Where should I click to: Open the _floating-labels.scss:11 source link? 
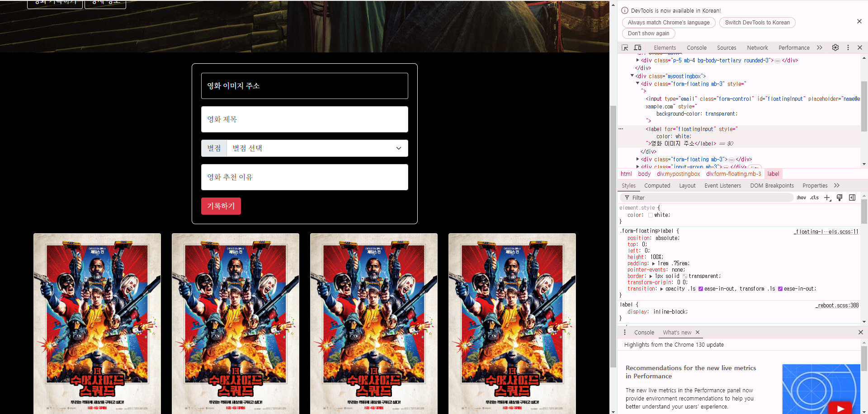[x=826, y=231]
